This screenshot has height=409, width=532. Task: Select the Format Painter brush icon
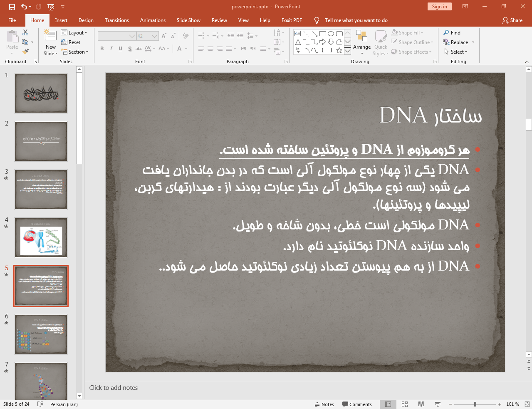click(25, 52)
